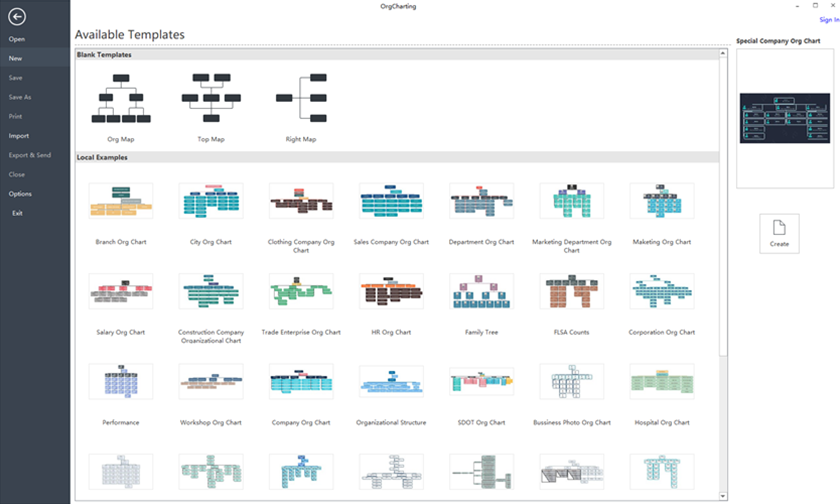Choose the HR Org Chart template
The height and width of the screenshot is (504, 840).
[x=392, y=291]
